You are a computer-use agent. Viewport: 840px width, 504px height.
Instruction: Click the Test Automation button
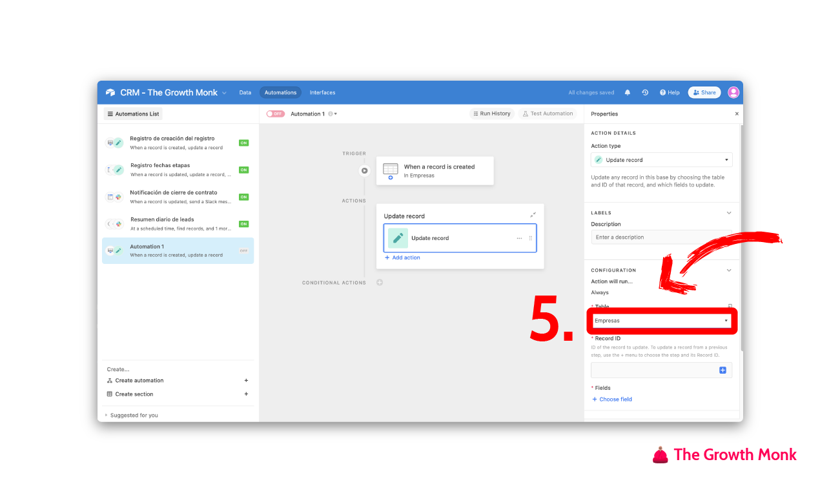click(548, 114)
